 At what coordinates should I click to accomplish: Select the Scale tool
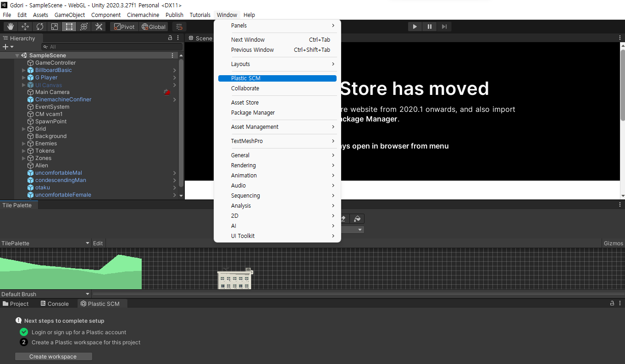pos(55,27)
